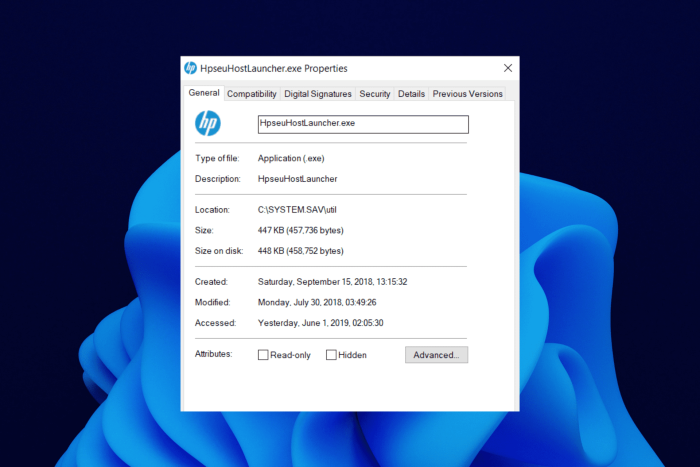This screenshot has height=467, width=700.
Task: Click the Description value HpseuHostLauncher
Action: pos(297,179)
